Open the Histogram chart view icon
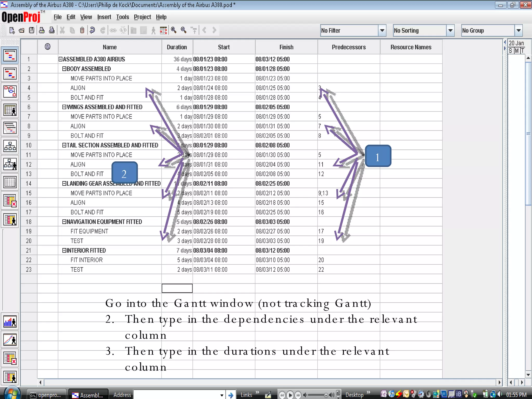This screenshot has height=399, width=532. click(x=10, y=322)
